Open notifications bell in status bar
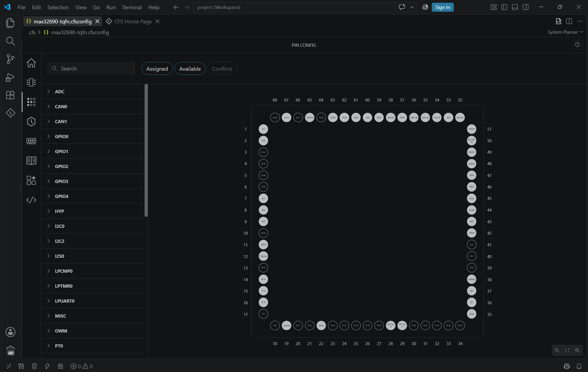This screenshot has width=588, height=372. click(579, 366)
